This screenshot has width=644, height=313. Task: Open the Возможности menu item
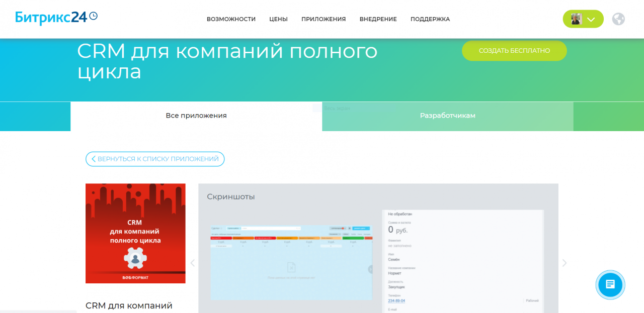[231, 19]
